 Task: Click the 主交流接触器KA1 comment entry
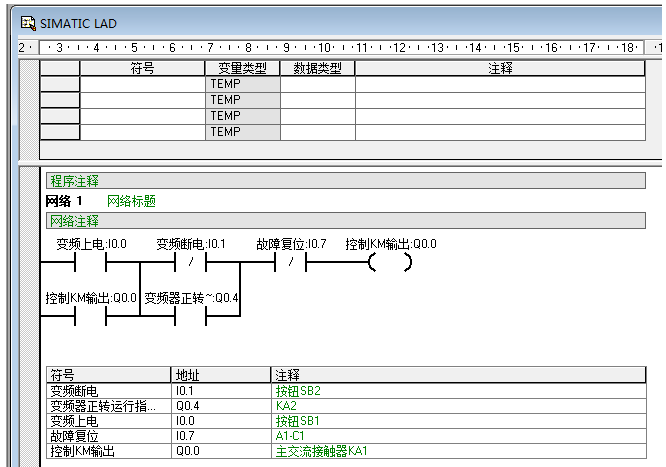(321, 451)
